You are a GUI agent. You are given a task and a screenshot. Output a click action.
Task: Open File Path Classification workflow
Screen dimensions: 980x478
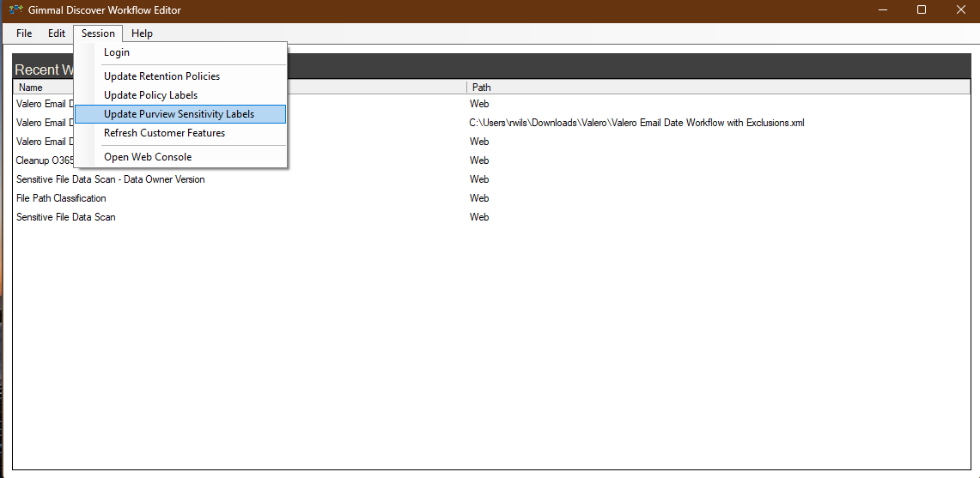coord(61,198)
